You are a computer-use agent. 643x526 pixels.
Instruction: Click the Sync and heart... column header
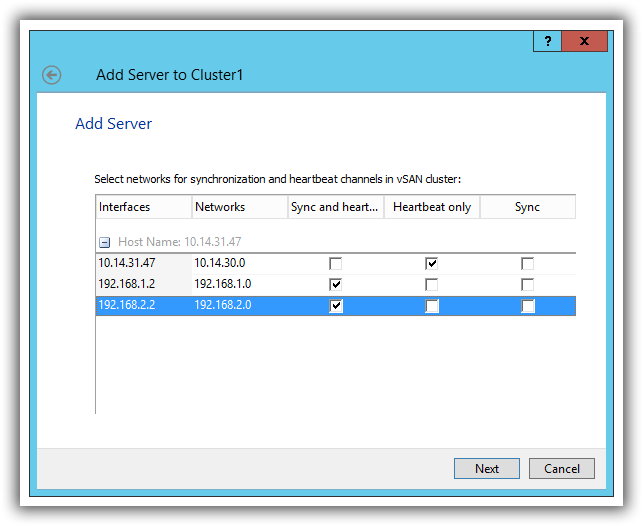335,207
